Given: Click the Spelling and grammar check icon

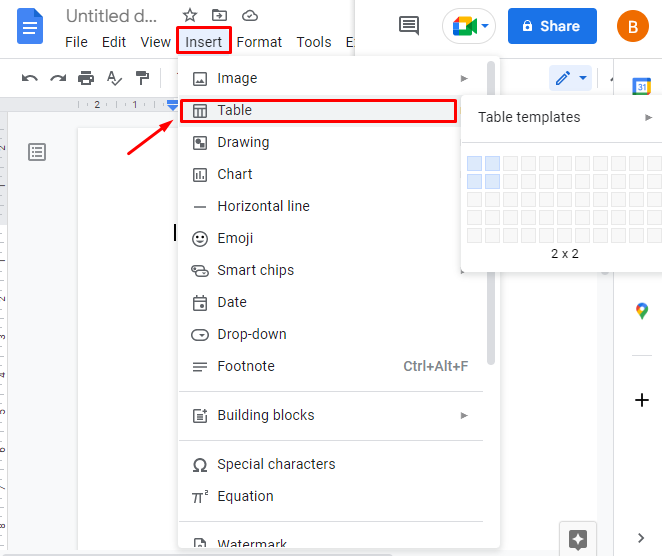Looking at the screenshot, I should [x=114, y=79].
